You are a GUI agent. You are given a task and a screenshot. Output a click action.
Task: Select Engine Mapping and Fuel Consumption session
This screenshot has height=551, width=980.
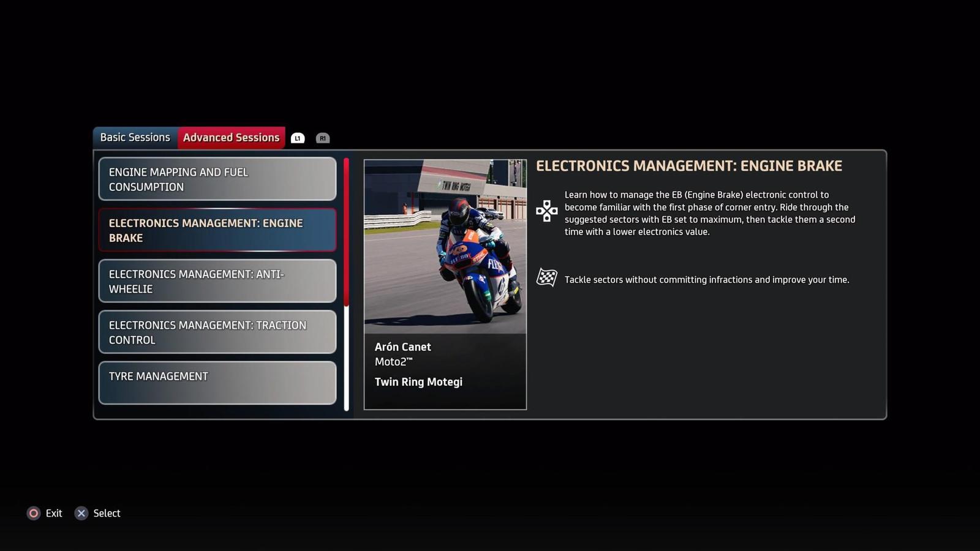click(x=217, y=179)
